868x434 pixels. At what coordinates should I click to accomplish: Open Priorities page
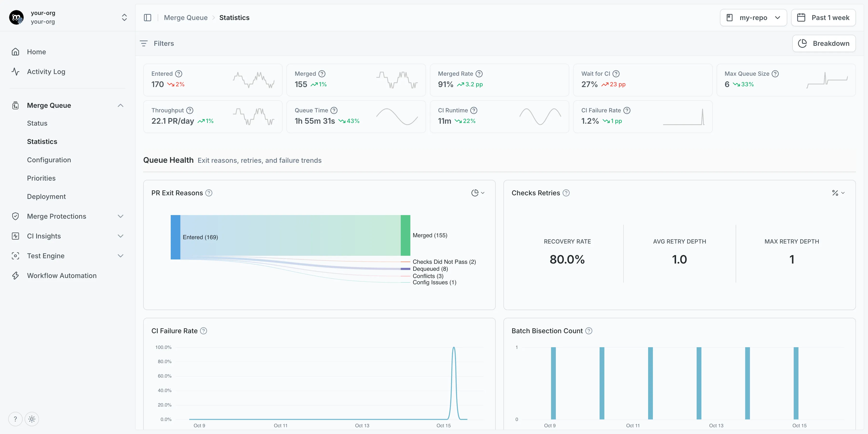click(x=41, y=178)
